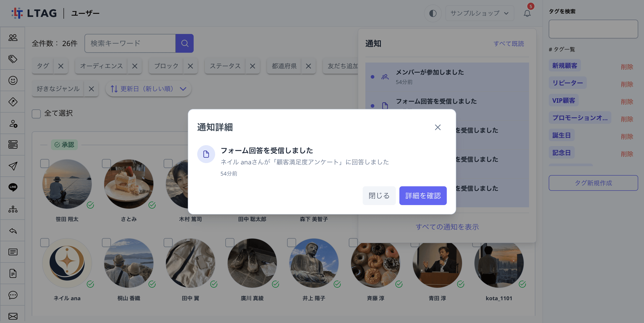This screenshot has width=644, height=323.
Task: Open the 更新日（新しい順）sort dropdown
Action: pos(148,89)
